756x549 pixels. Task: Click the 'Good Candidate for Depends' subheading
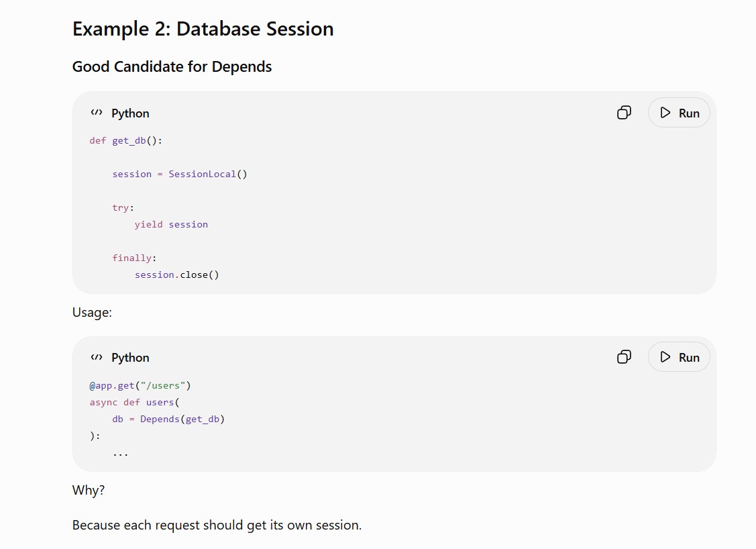(172, 66)
